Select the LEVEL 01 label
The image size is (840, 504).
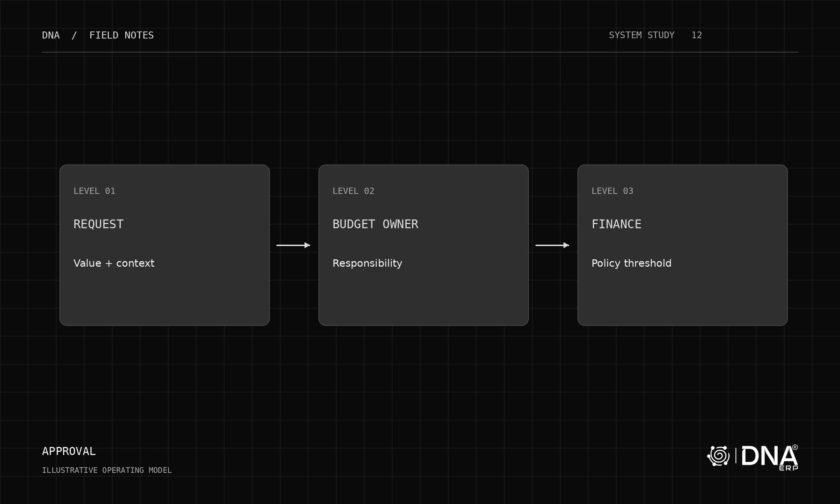point(94,191)
